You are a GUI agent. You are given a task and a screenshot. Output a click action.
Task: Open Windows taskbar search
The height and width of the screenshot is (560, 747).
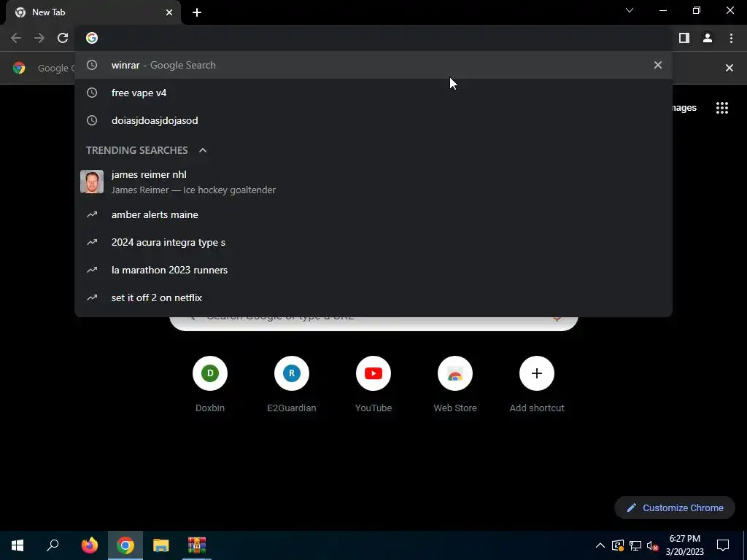coord(53,545)
